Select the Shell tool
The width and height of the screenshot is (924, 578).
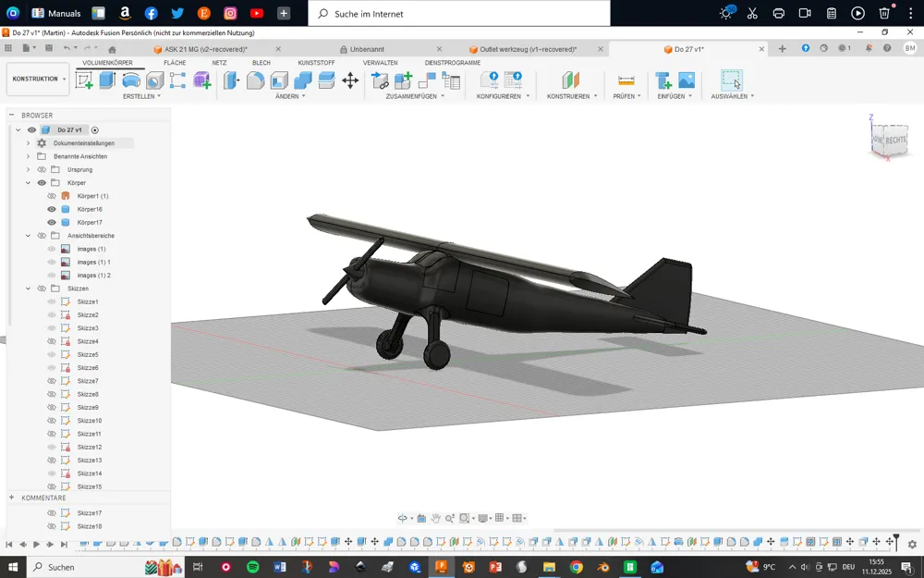tap(279, 80)
